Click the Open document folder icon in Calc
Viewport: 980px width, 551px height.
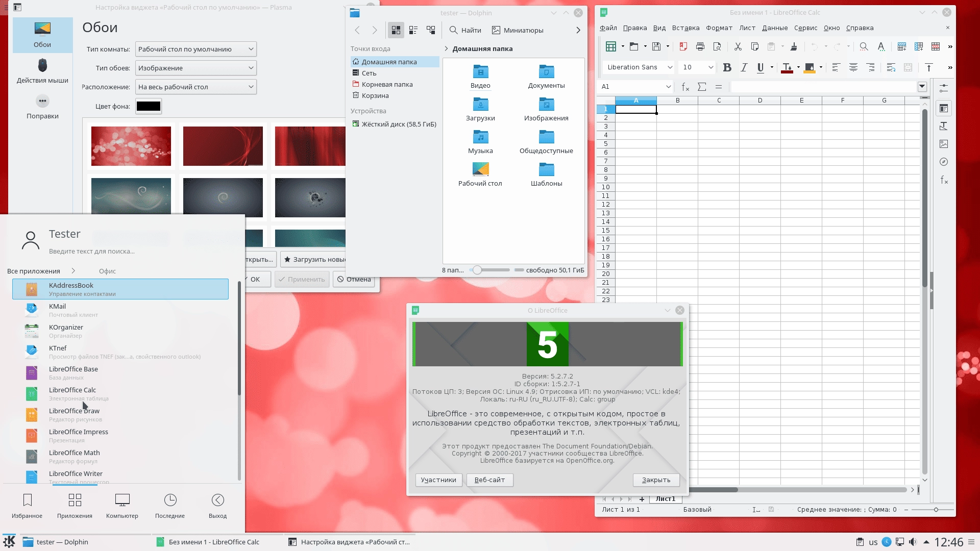click(633, 46)
